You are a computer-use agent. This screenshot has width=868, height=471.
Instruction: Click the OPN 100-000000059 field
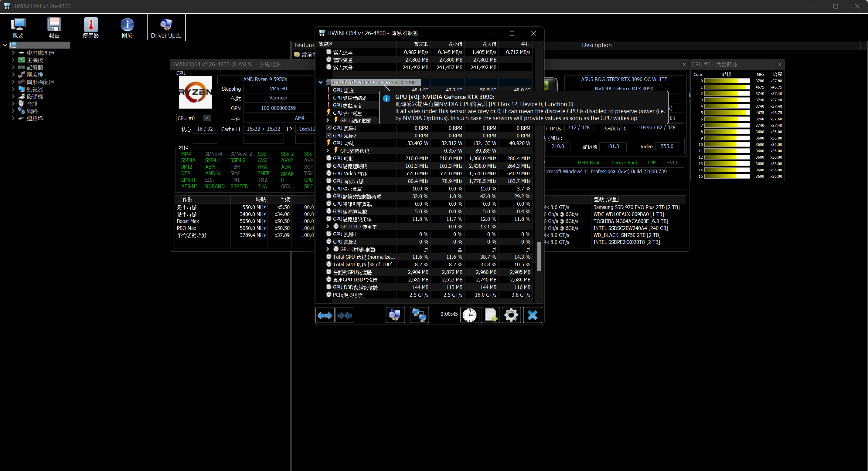[x=278, y=108]
